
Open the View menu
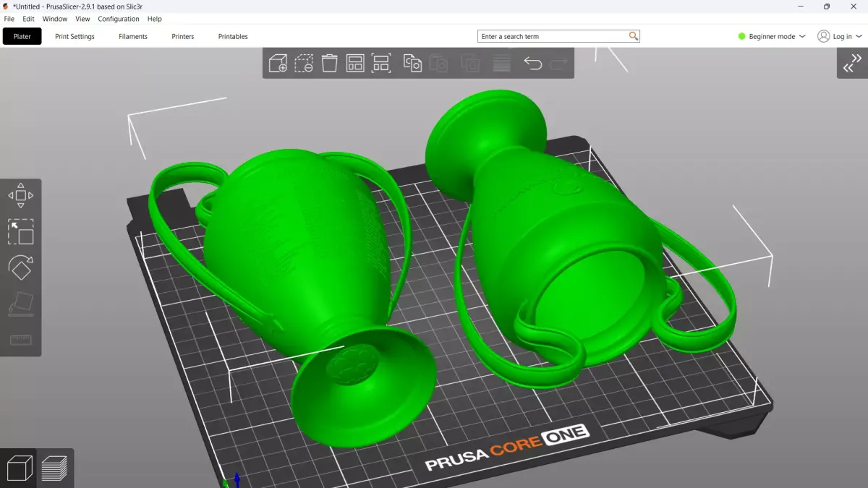click(x=83, y=19)
